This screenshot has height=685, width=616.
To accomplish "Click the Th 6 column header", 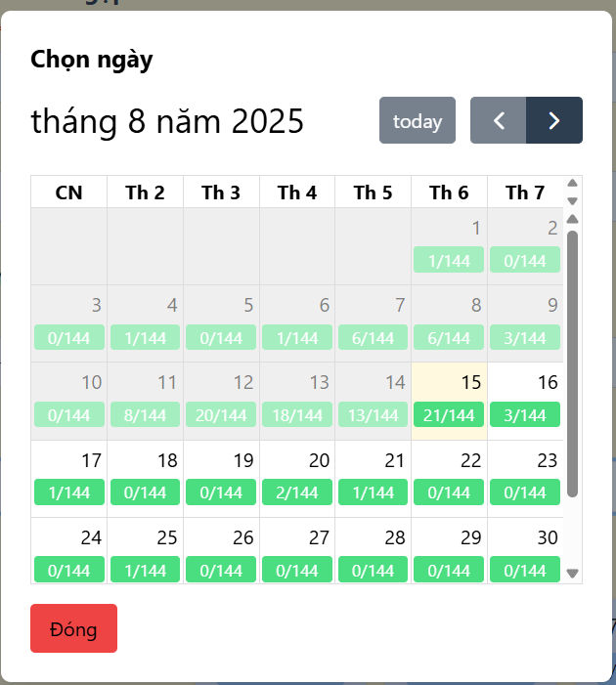I will (449, 193).
